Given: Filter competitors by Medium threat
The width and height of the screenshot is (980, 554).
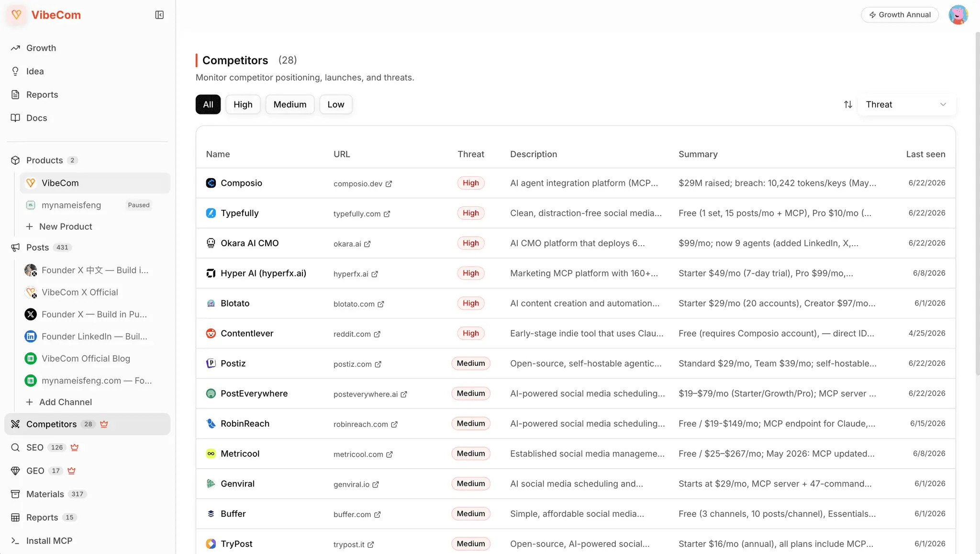Looking at the screenshot, I should (x=290, y=104).
